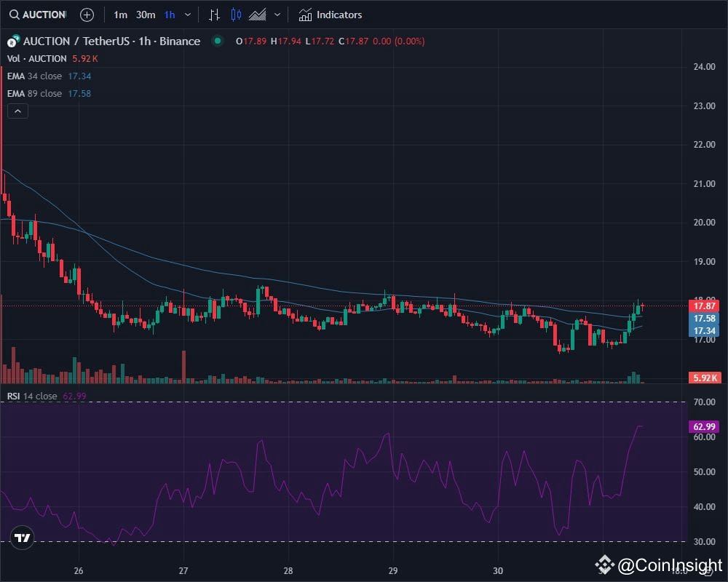This screenshot has height=582, width=728.
Task: Select the area chart style icon
Action: (257, 15)
